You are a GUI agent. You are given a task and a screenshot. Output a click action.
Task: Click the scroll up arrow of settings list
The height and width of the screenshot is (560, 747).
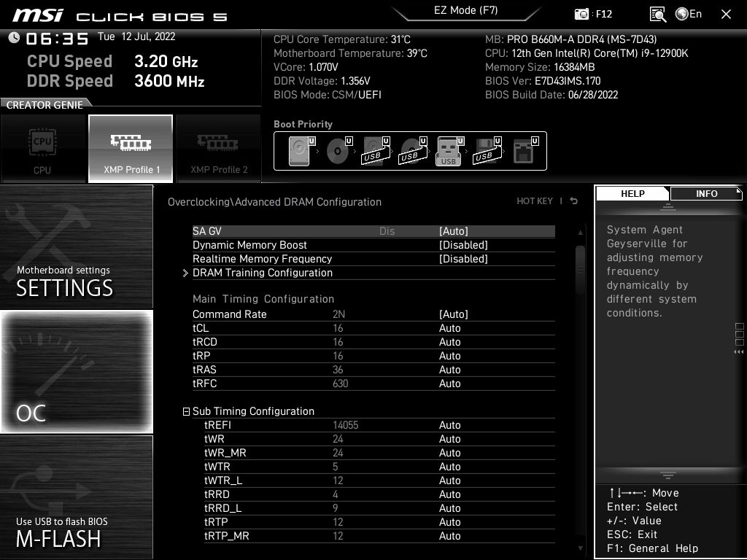(580, 233)
